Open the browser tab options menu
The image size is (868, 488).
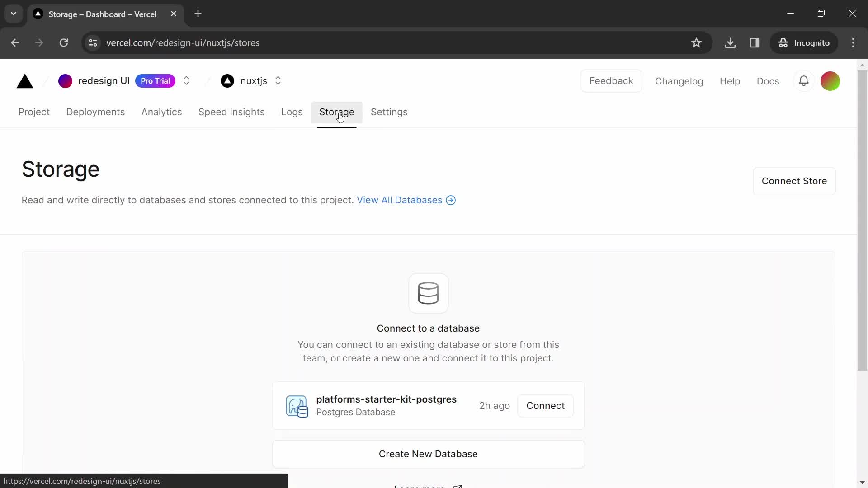[13, 13]
